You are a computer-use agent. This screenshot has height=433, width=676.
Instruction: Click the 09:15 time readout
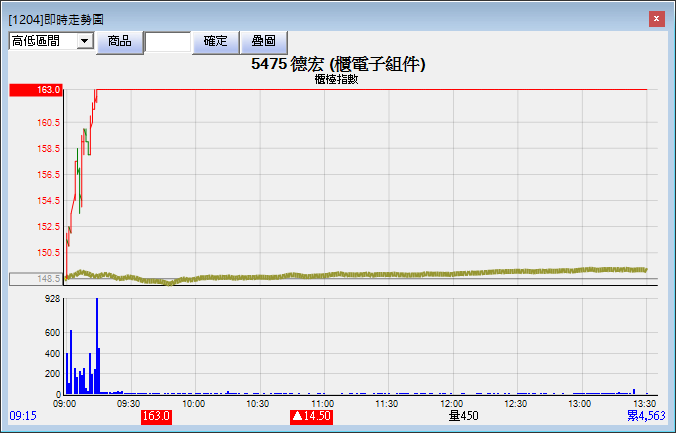21,416
